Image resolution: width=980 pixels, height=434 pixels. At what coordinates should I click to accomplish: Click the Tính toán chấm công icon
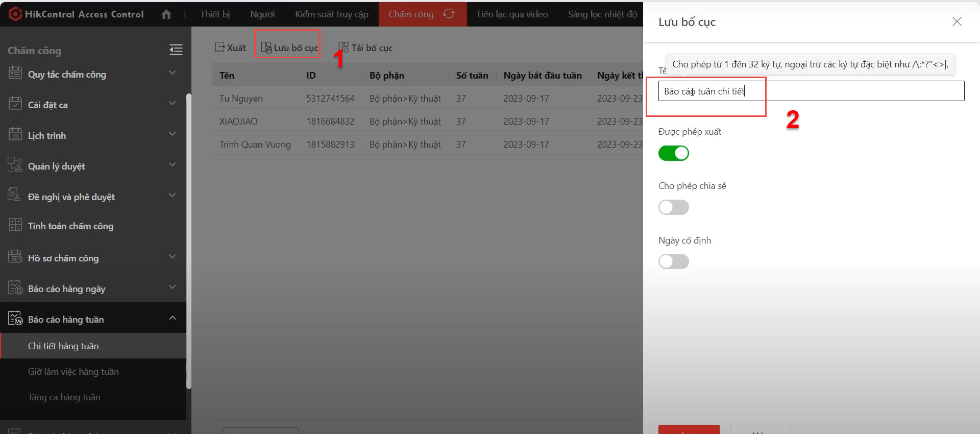click(x=15, y=225)
